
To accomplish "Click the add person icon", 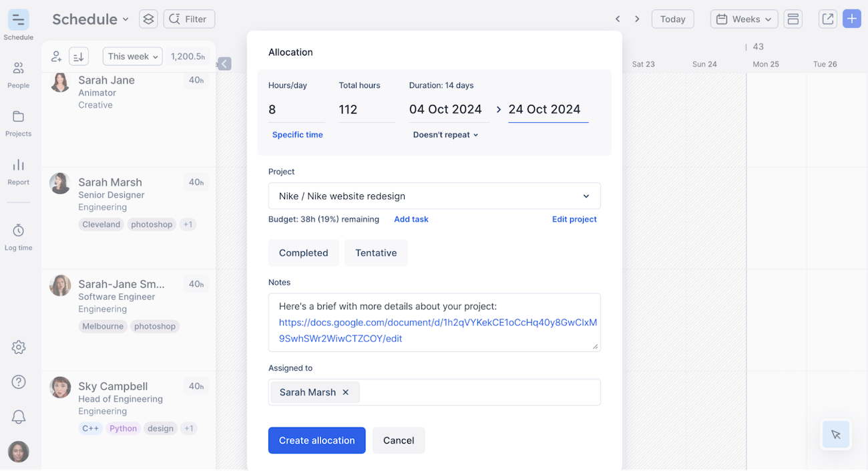I will (x=57, y=57).
